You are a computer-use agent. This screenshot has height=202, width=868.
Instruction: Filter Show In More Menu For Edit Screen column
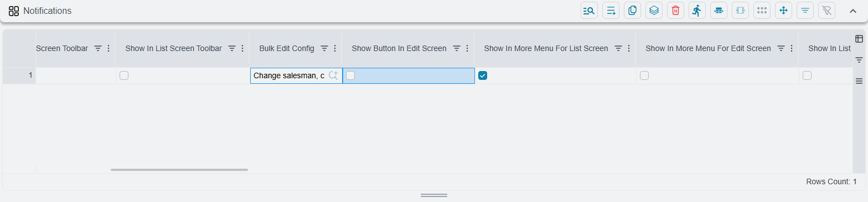point(781,49)
